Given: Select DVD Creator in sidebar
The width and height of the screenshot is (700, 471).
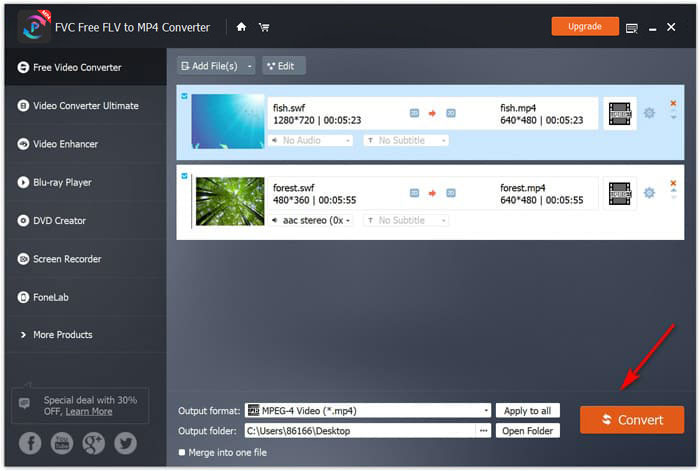Looking at the screenshot, I should click(x=86, y=221).
